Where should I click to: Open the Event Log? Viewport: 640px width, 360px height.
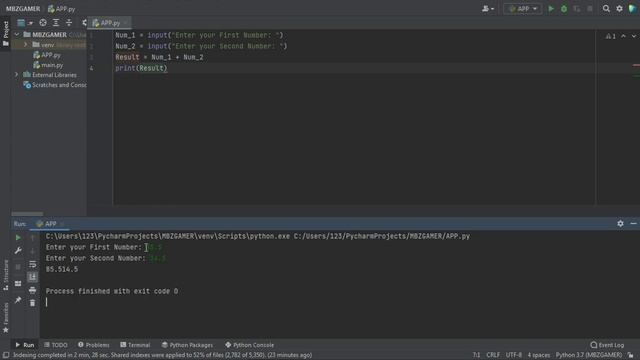607,345
